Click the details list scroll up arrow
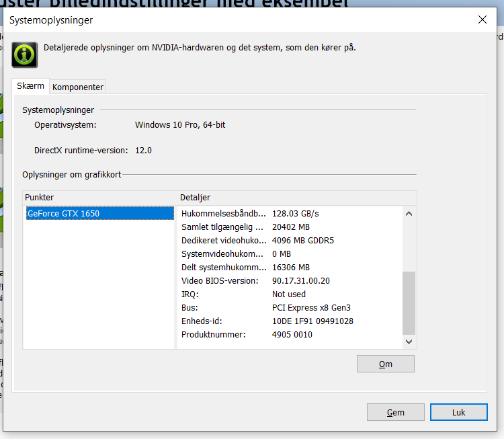Image resolution: width=504 pixels, height=439 pixels. pos(409,214)
